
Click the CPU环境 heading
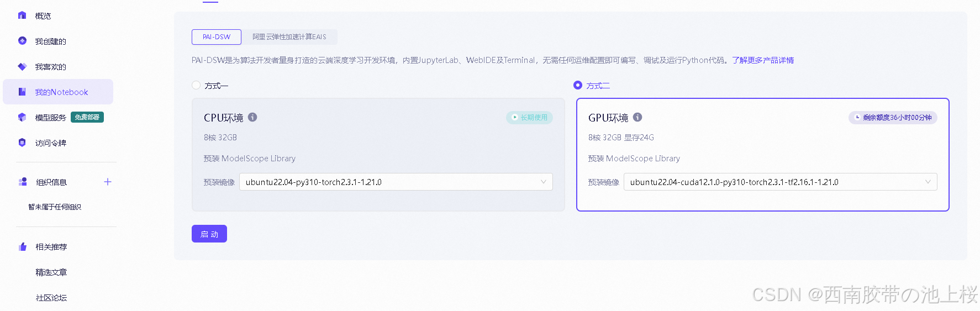(x=223, y=118)
